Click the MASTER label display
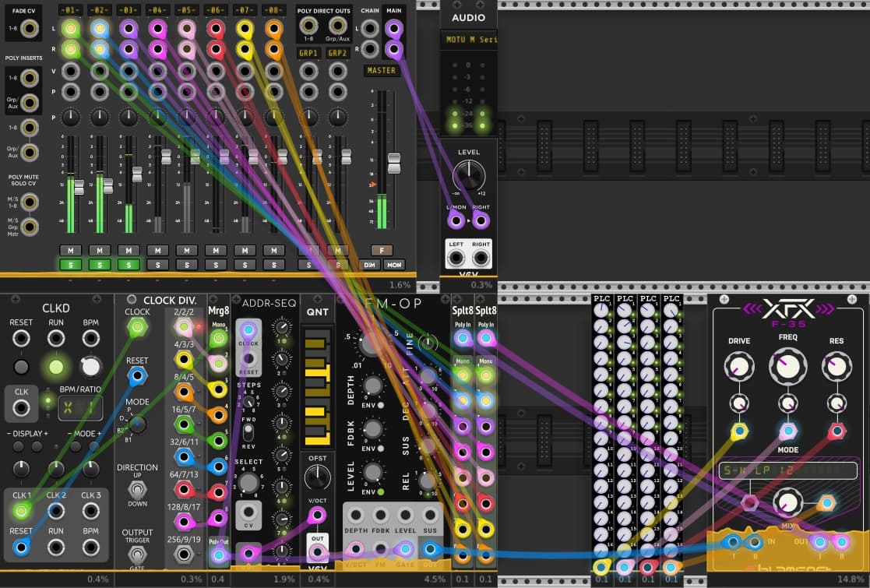 point(382,70)
